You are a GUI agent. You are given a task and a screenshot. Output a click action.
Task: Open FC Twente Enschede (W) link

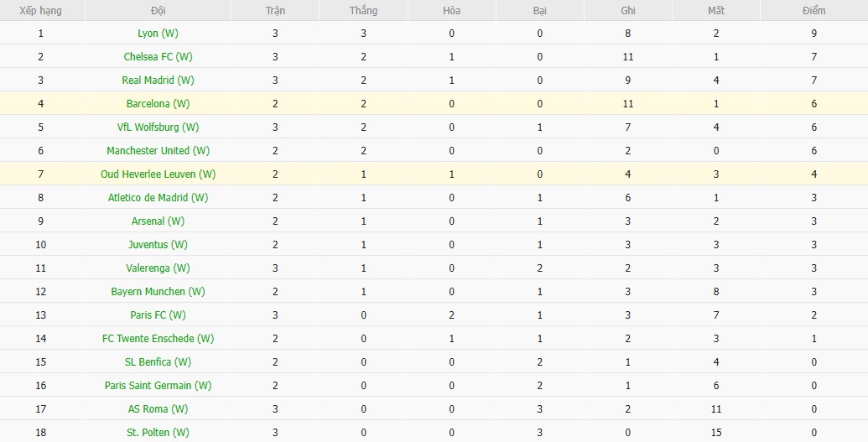tap(158, 339)
